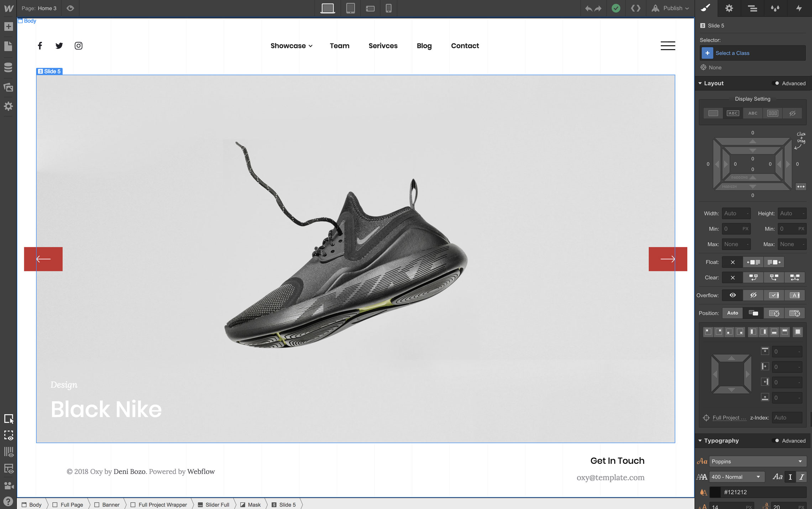Switch to tablet device preview
812x509 pixels.
350,8
